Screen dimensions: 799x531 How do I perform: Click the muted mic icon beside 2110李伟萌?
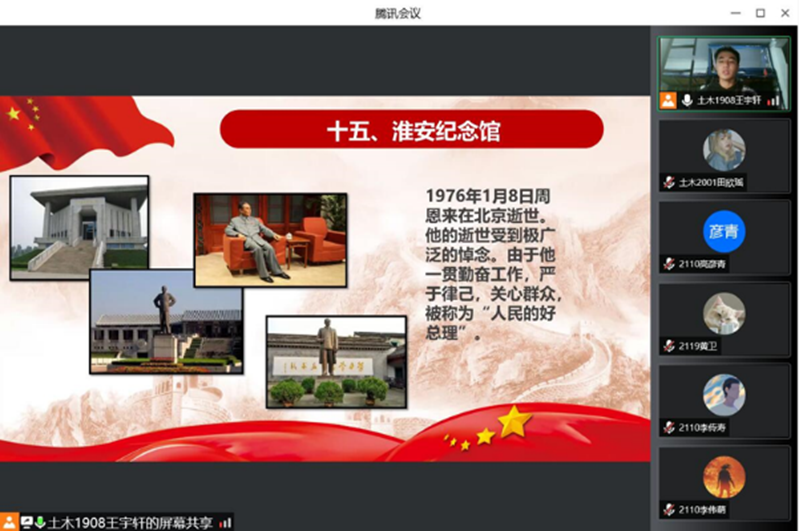coord(669,510)
